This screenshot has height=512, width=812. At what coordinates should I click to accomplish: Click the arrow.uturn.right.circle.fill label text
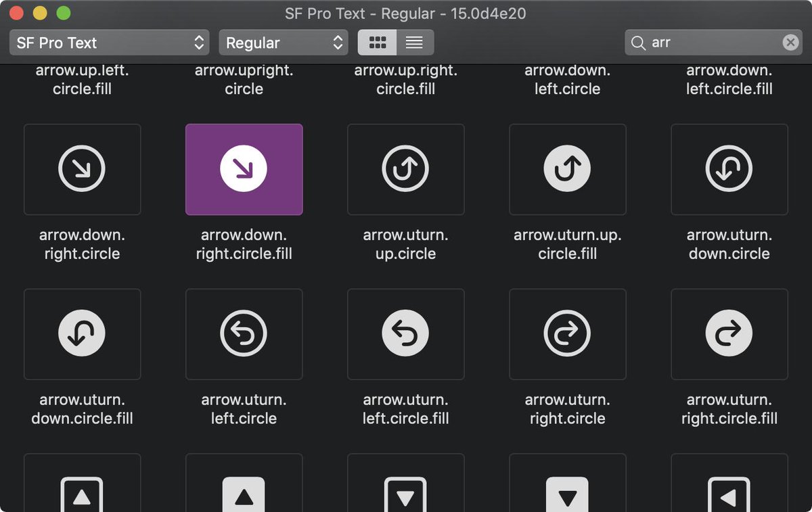click(x=729, y=409)
